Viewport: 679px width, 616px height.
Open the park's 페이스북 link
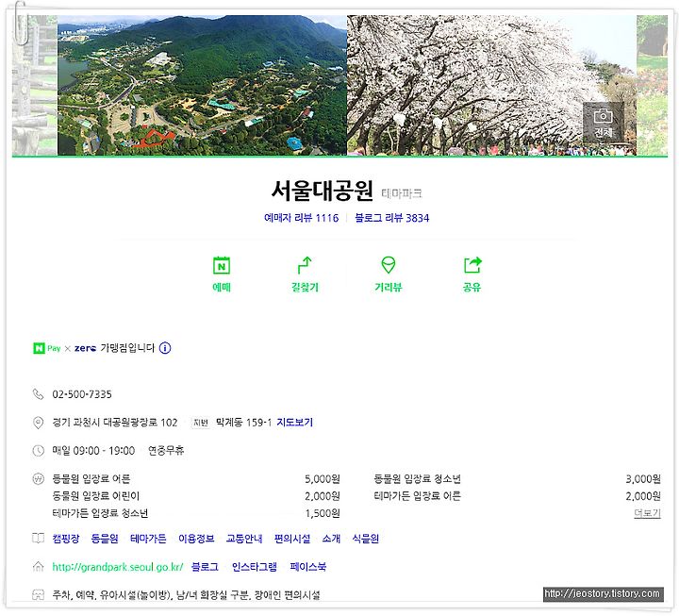[307, 567]
